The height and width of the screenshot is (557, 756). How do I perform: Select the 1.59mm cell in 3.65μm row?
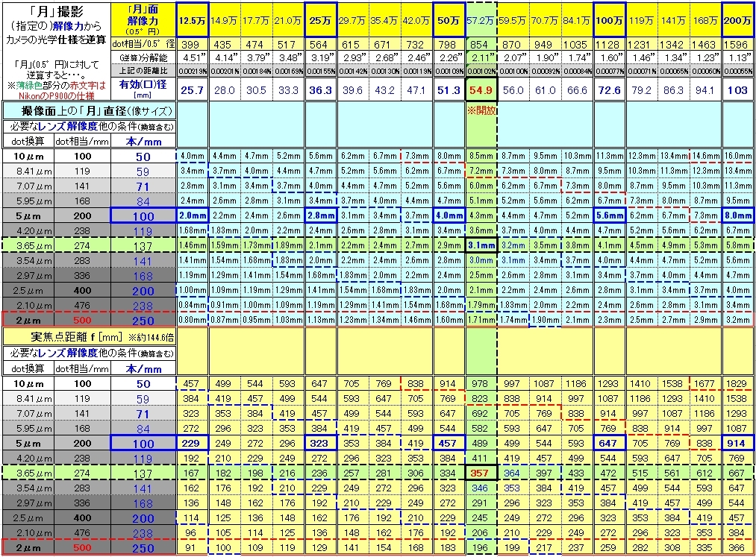click(x=225, y=246)
